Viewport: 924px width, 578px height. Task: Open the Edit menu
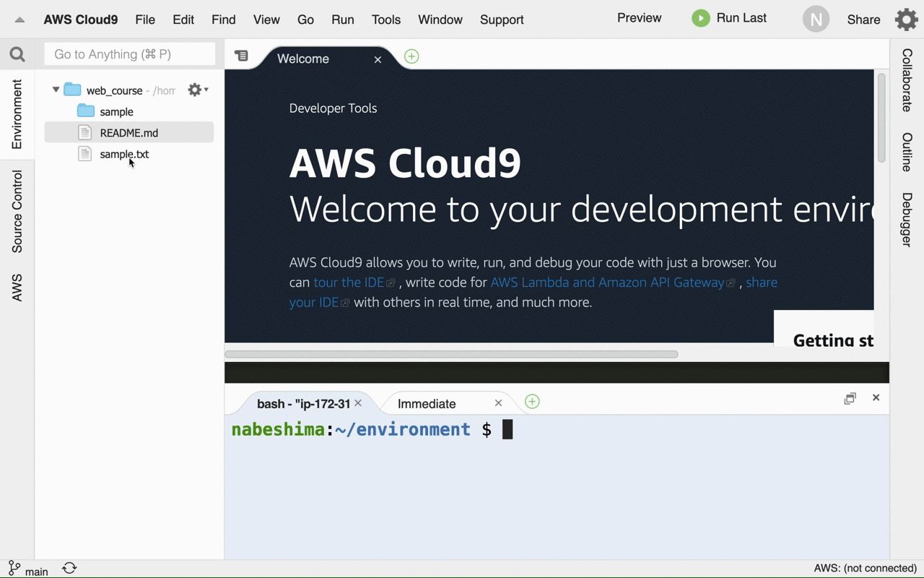click(x=183, y=20)
